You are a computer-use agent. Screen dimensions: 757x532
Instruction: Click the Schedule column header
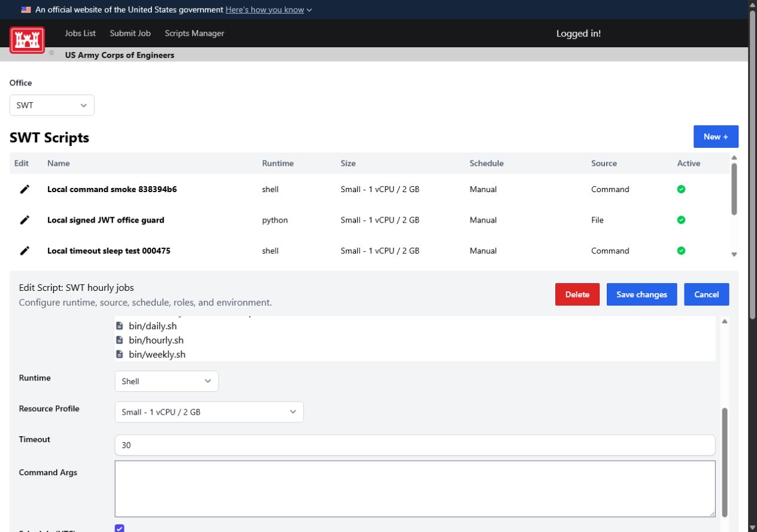click(x=487, y=163)
